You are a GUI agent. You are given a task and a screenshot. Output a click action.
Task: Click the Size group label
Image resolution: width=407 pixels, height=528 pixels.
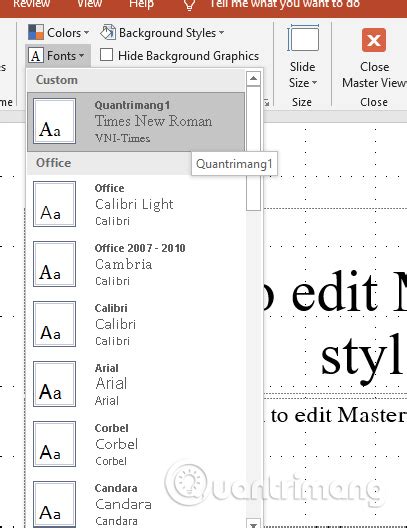point(302,102)
